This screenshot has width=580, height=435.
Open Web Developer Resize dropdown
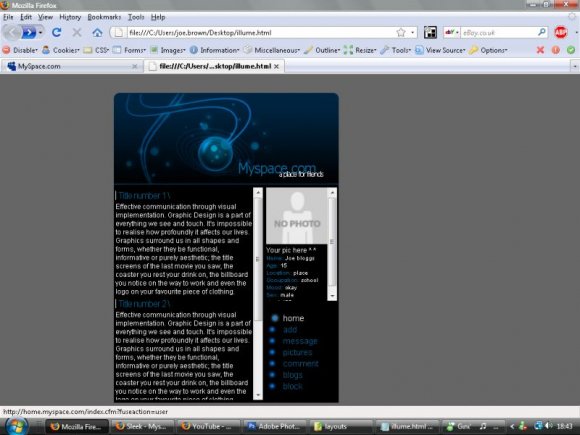pos(360,50)
